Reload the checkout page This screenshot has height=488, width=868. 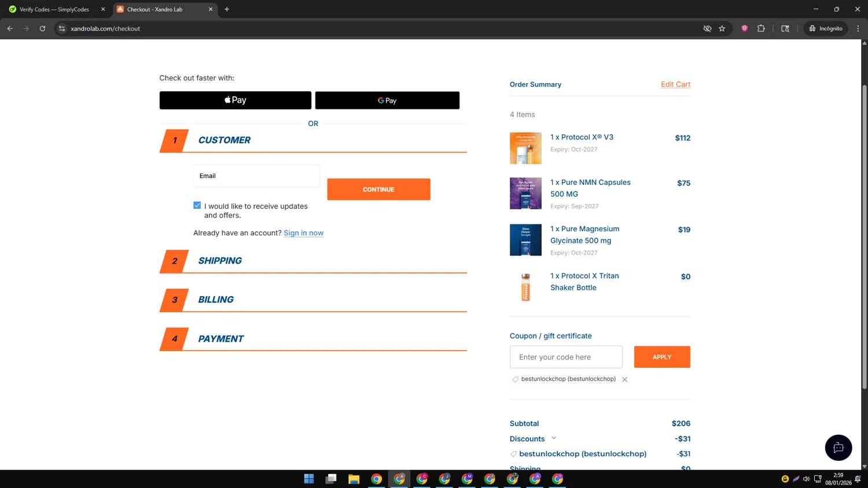(42, 28)
